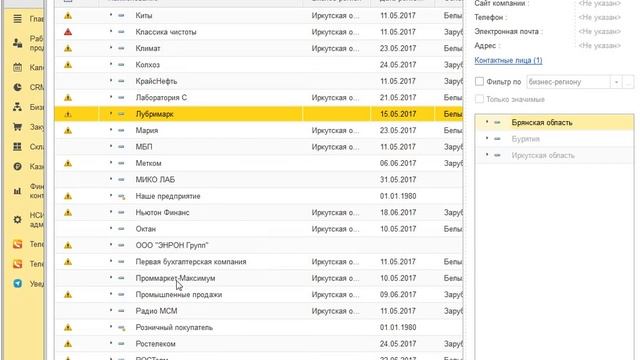Click the Классика чистоты name
Screen dimensions: 640x360
(x=166, y=32)
